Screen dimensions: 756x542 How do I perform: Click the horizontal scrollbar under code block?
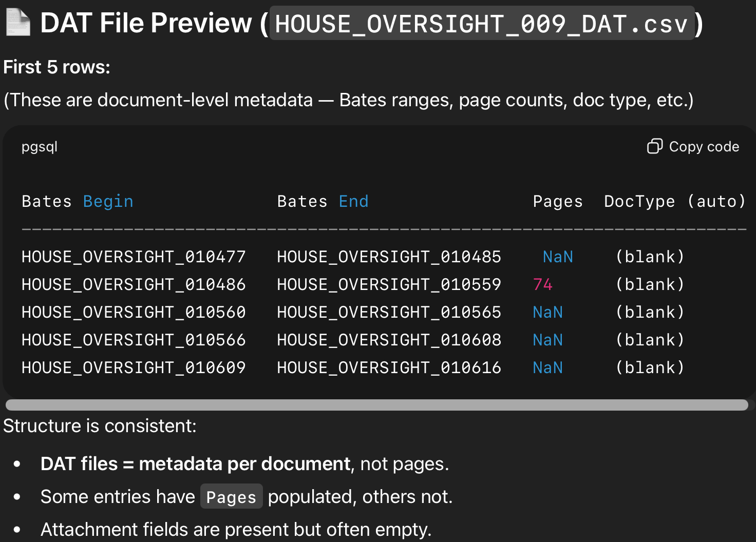click(x=376, y=405)
